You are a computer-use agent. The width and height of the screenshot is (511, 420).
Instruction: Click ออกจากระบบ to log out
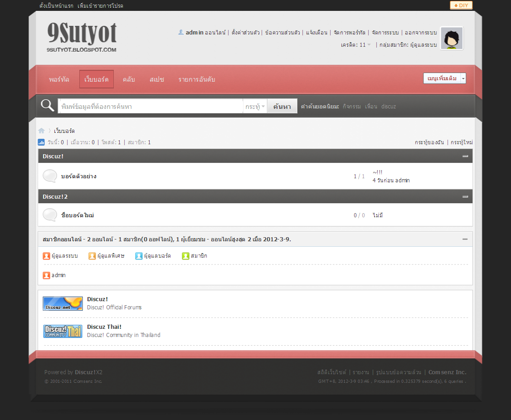click(421, 32)
